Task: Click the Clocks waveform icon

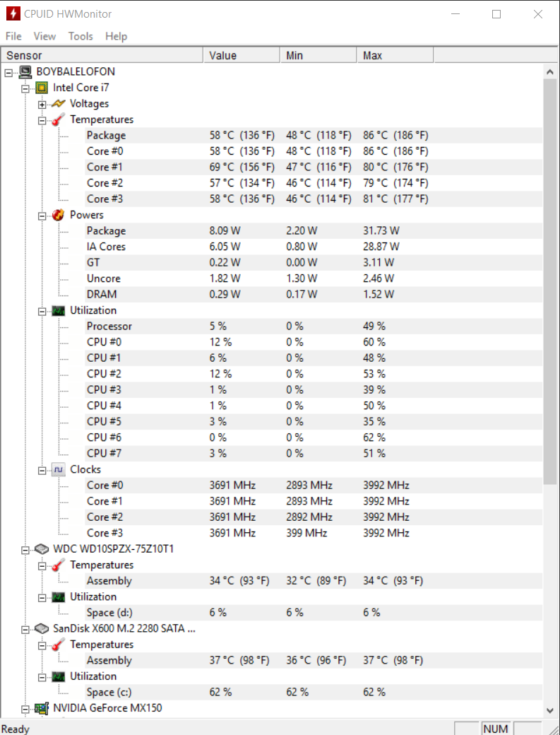Action: [59, 469]
